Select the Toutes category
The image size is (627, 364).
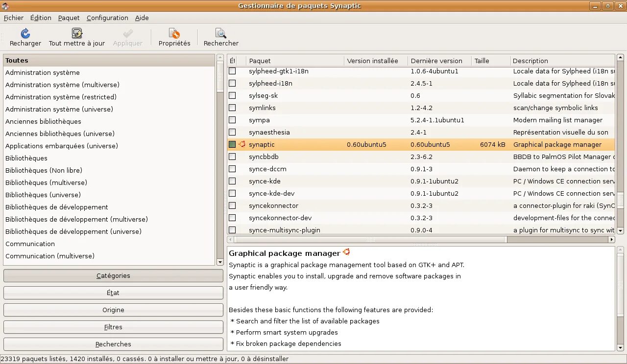click(109, 60)
